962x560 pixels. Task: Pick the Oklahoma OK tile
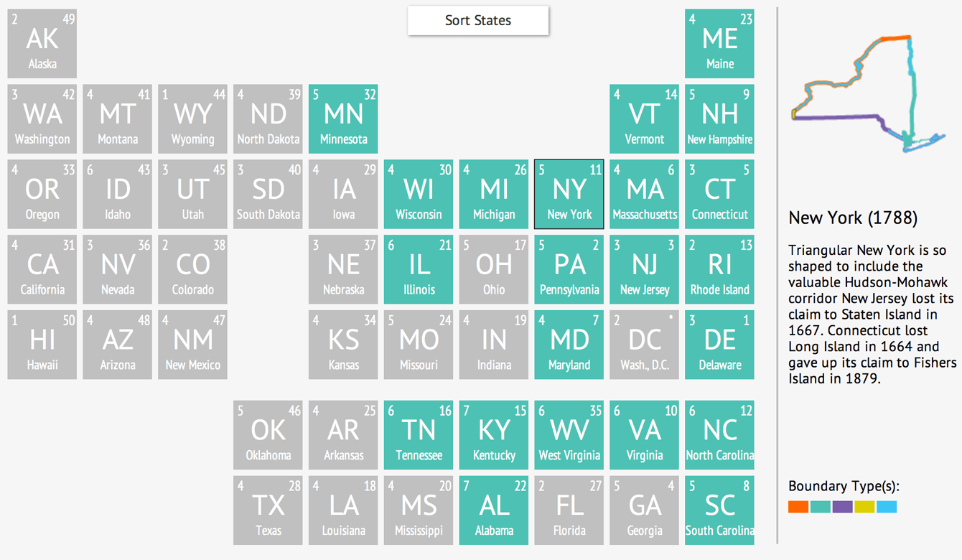[x=268, y=435]
